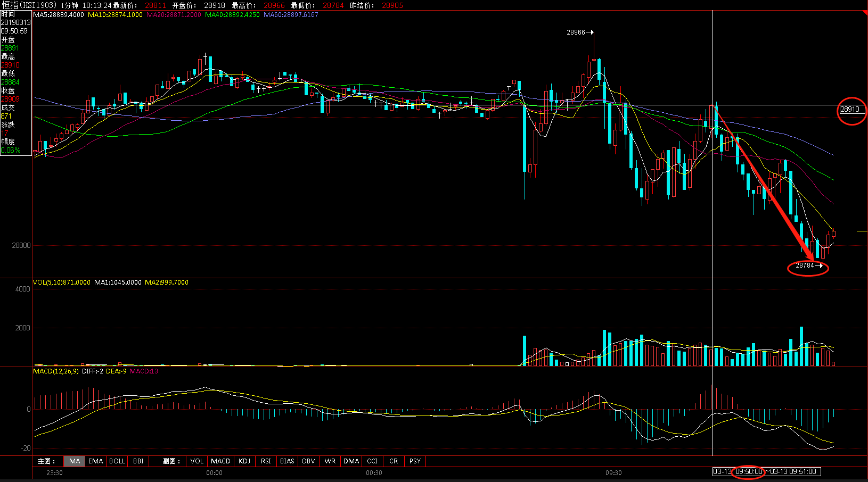Viewport: 868px width, 482px height.
Task: Click the red MA20:28871.2000 legend
Action: click(174, 15)
